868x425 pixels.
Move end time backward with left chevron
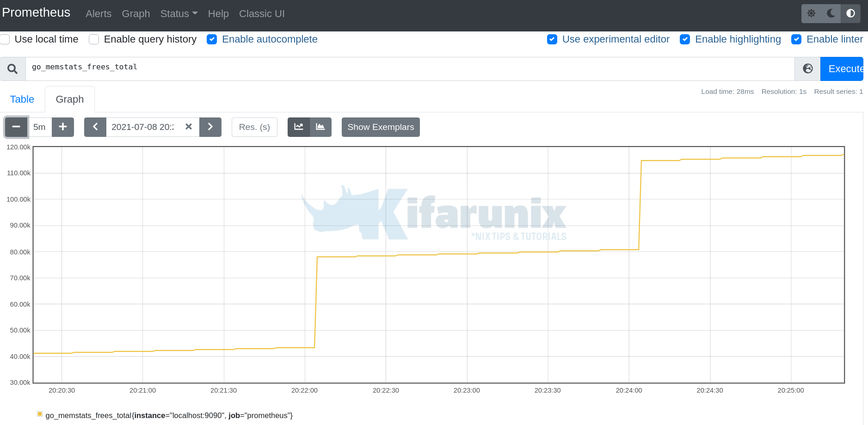(95, 127)
